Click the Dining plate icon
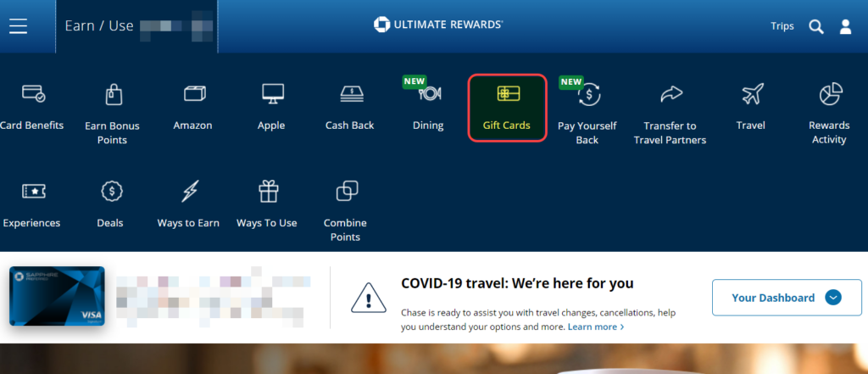868x374 pixels. 430,93
